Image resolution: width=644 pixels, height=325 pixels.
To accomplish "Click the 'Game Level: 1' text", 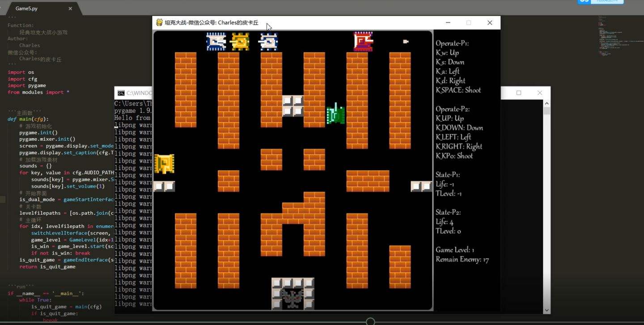I will (x=455, y=250).
